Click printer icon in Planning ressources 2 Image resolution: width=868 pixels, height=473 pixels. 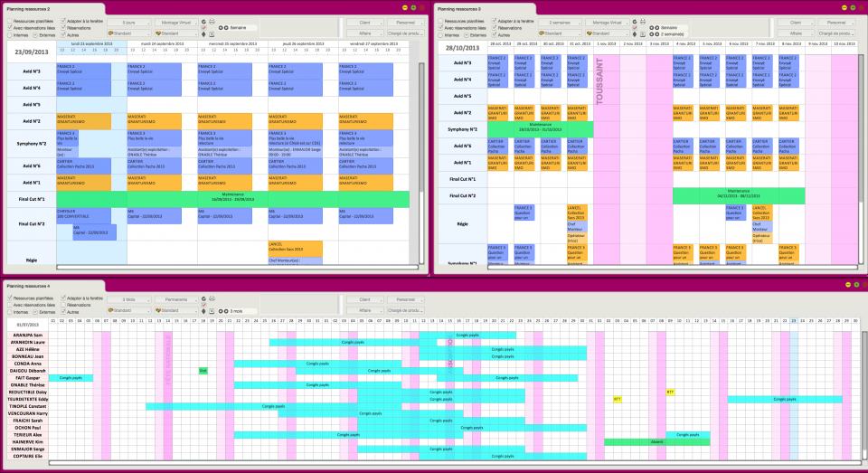click(212, 22)
